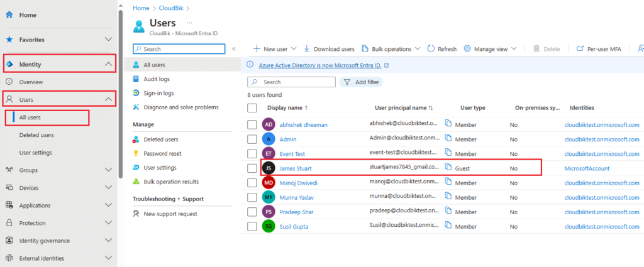This screenshot has width=644, height=267.
Task: Open User settings in left navigation
Action: coord(36,153)
